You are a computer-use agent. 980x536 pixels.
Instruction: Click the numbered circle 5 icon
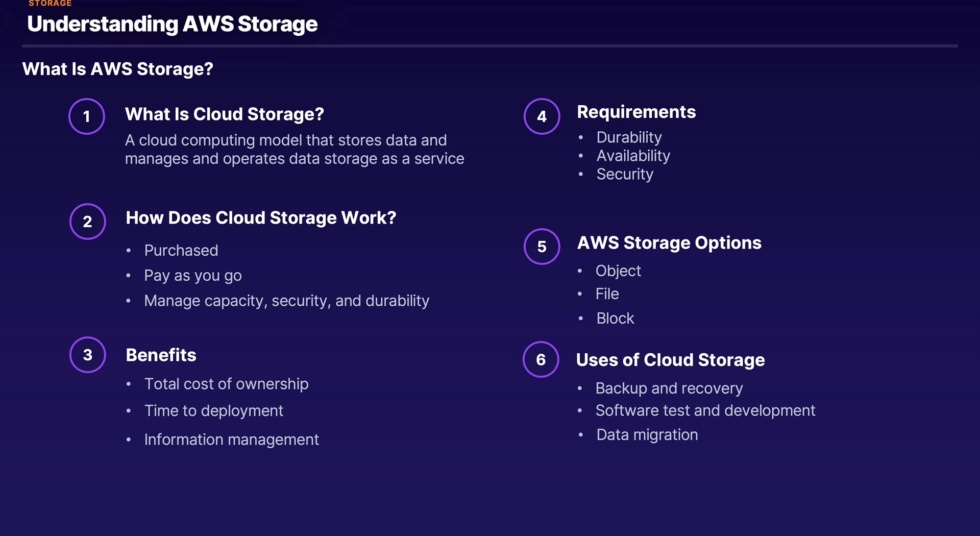click(542, 247)
